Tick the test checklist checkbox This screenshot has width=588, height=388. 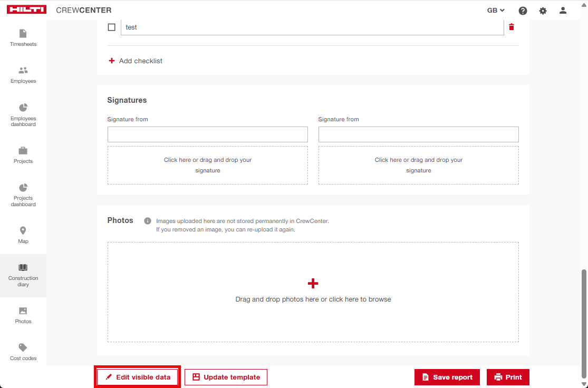(x=111, y=27)
